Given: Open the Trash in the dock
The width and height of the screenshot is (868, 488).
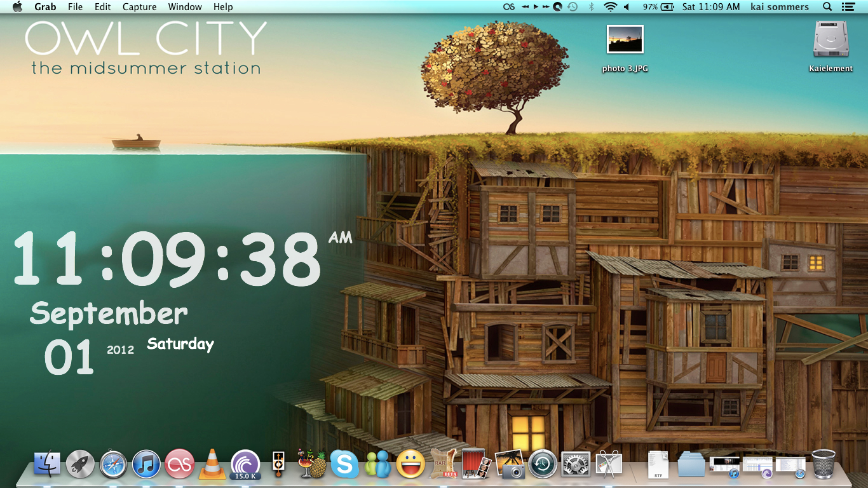Looking at the screenshot, I should pyautogui.click(x=824, y=464).
